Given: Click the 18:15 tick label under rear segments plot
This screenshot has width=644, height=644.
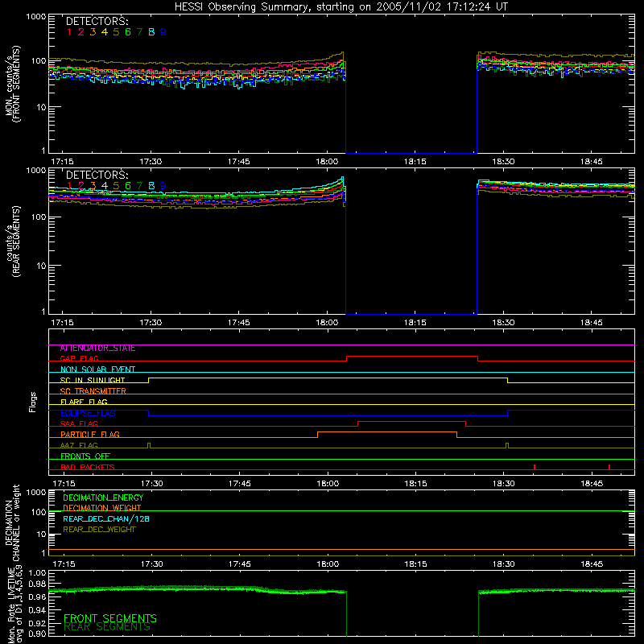Looking at the screenshot, I should [x=415, y=323].
